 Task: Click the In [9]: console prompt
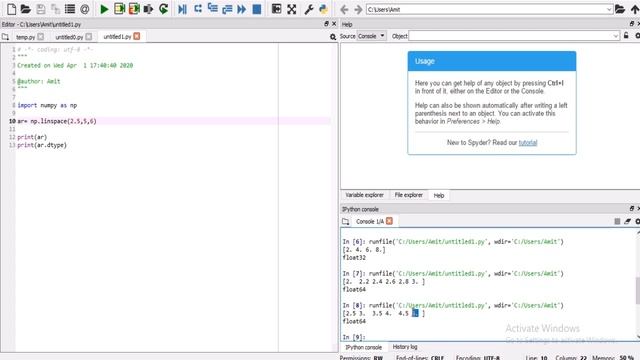354,337
